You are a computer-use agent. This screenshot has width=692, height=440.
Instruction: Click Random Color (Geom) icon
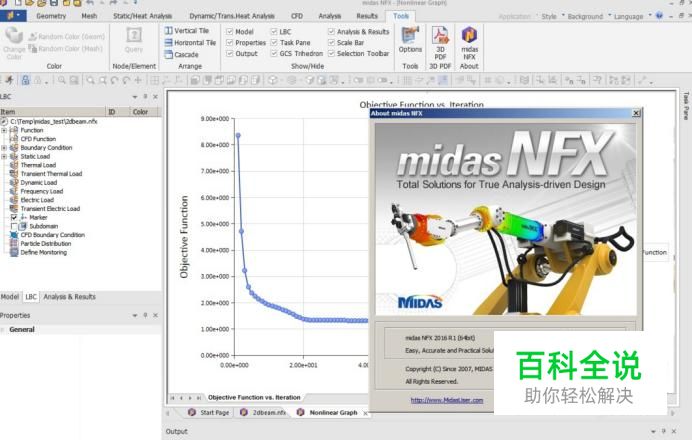pyautogui.click(x=32, y=37)
